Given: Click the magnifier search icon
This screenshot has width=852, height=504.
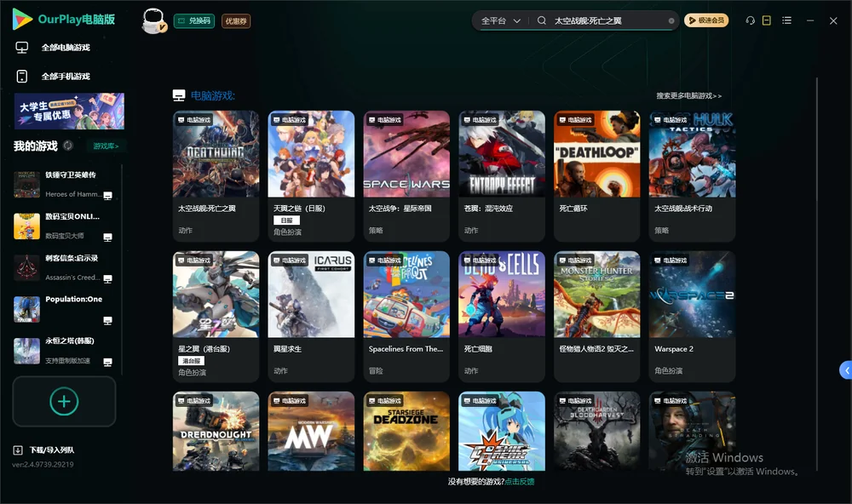Looking at the screenshot, I should point(542,20).
